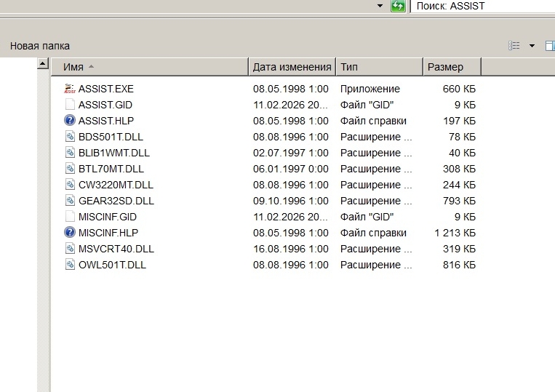This screenshot has height=392, width=555.
Task: Click the GEAR32SD.DLL file icon
Action: coord(70,201)
